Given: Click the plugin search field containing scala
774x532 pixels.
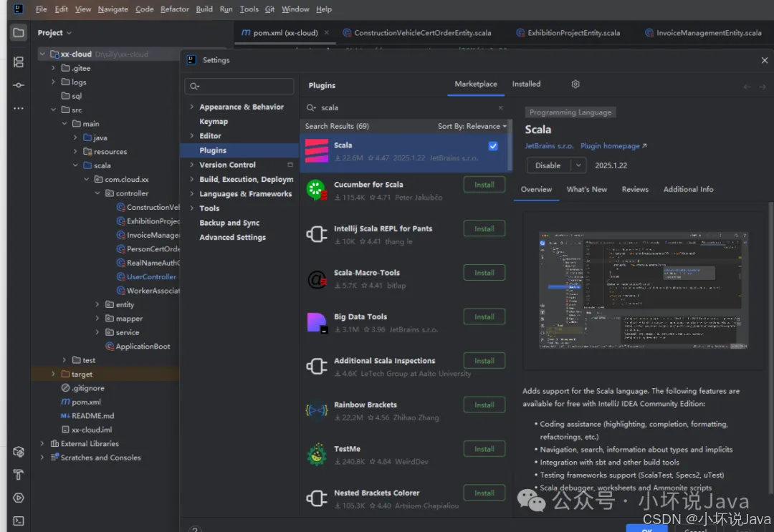Looking at the screenshot, I should click(405, 107).
